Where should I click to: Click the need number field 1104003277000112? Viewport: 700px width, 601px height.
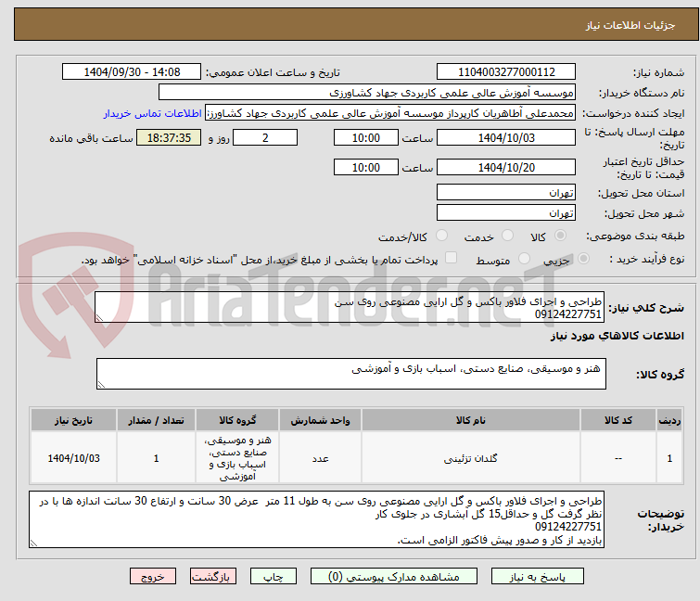point(506,72)
